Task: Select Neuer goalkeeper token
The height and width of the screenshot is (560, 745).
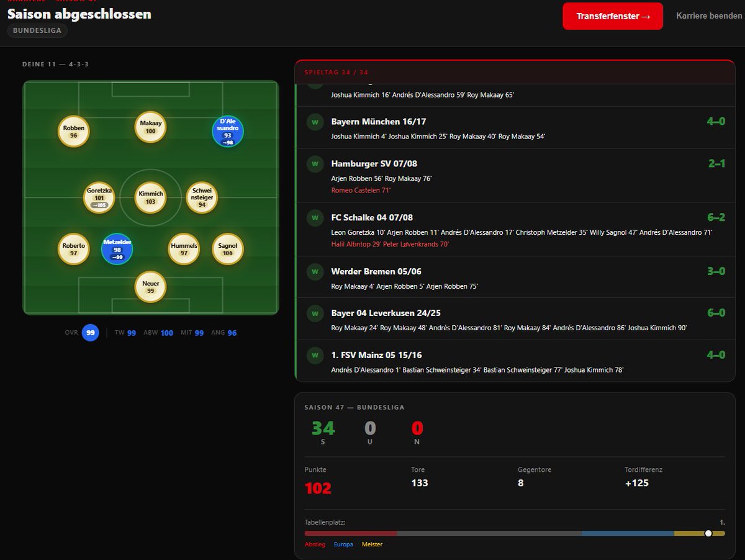Action: click(150, 287)
